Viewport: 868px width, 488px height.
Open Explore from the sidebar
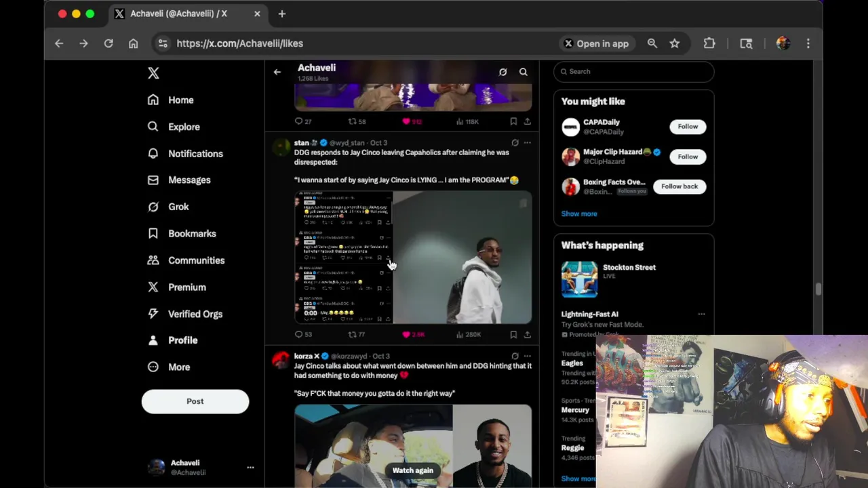pyautogui.click(x=174, y=127)
